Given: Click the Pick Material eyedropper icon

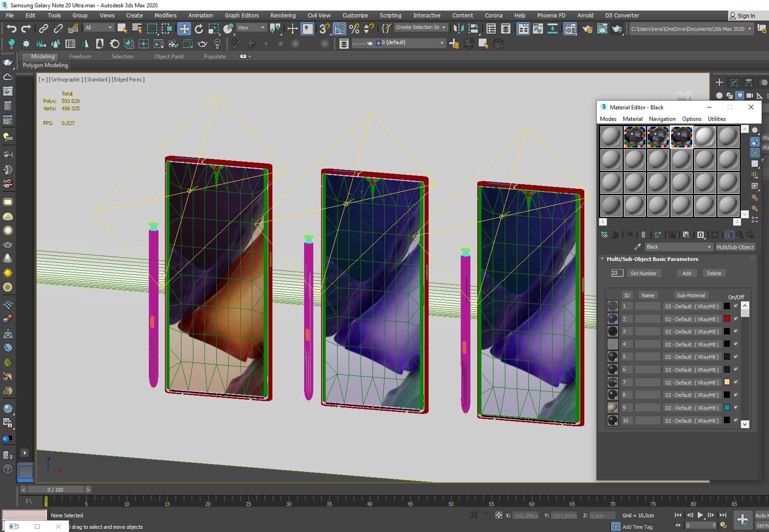Looking at the screenshot, I should click(637, 247).
